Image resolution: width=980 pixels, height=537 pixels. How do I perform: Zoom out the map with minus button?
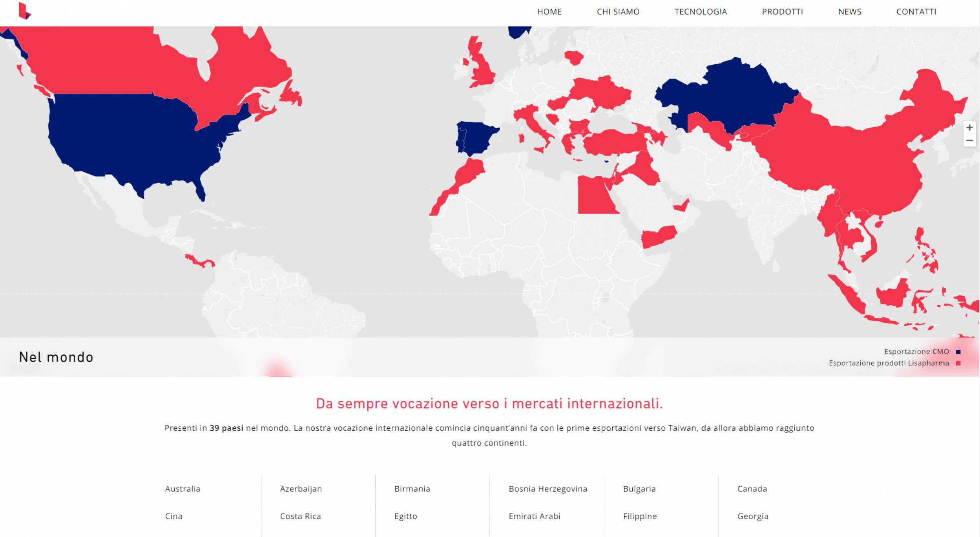coord(969,141)
